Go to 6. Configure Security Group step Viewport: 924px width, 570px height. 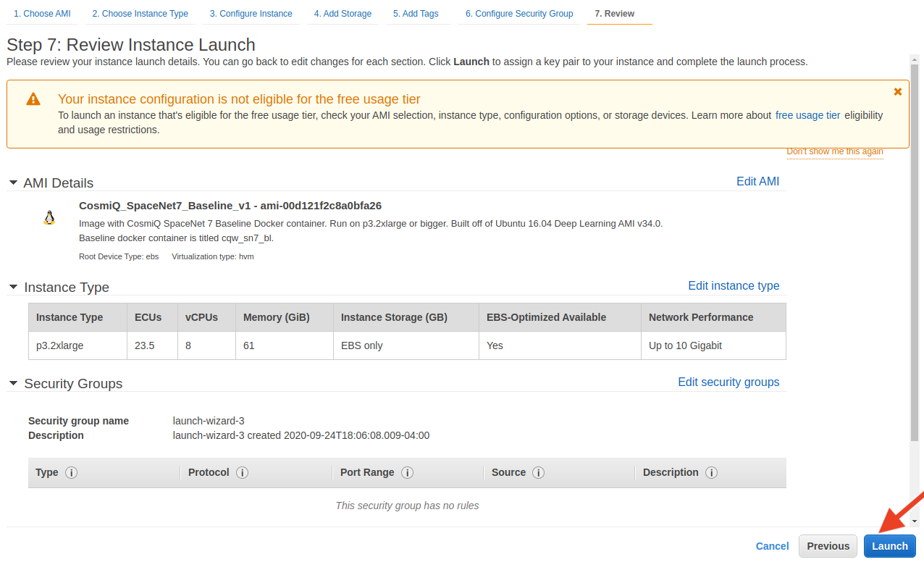[x=519, y=14]
